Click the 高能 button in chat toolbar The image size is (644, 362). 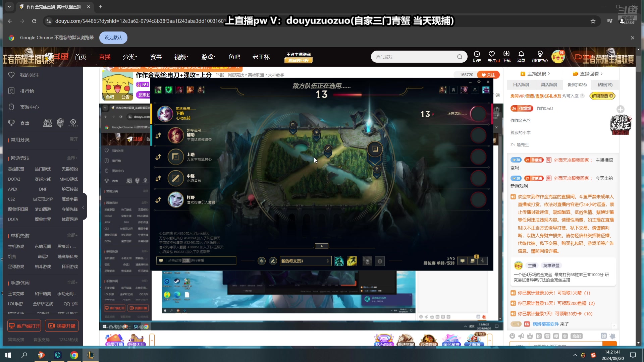(576, 336)
